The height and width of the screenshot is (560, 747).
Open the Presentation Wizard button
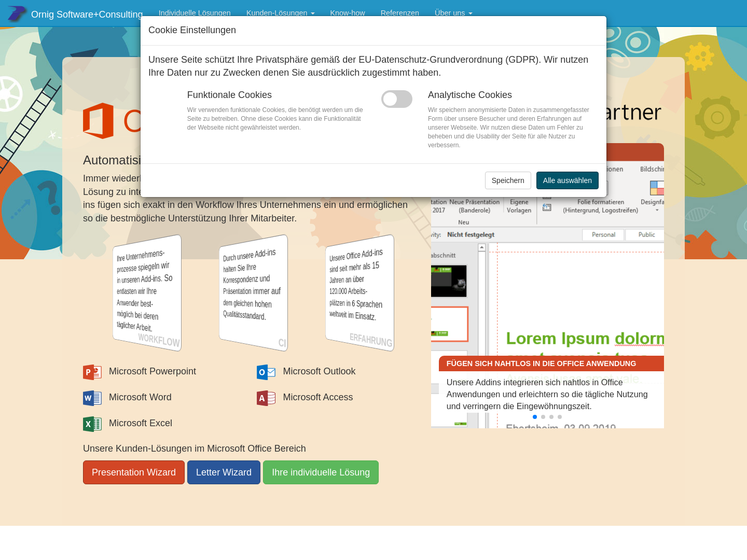coord(134,472)
